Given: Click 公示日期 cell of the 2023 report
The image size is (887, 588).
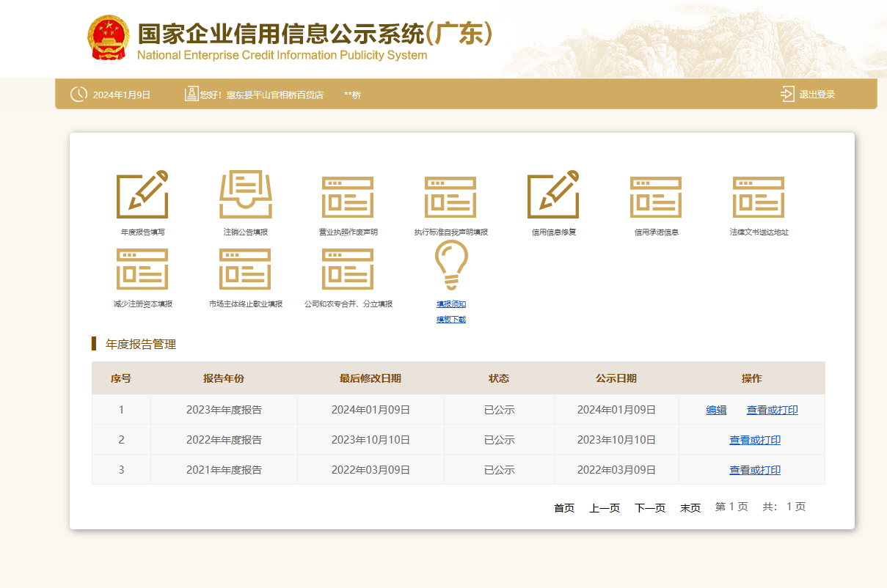Looking at the screenshot, I should [x=616, y=410].
